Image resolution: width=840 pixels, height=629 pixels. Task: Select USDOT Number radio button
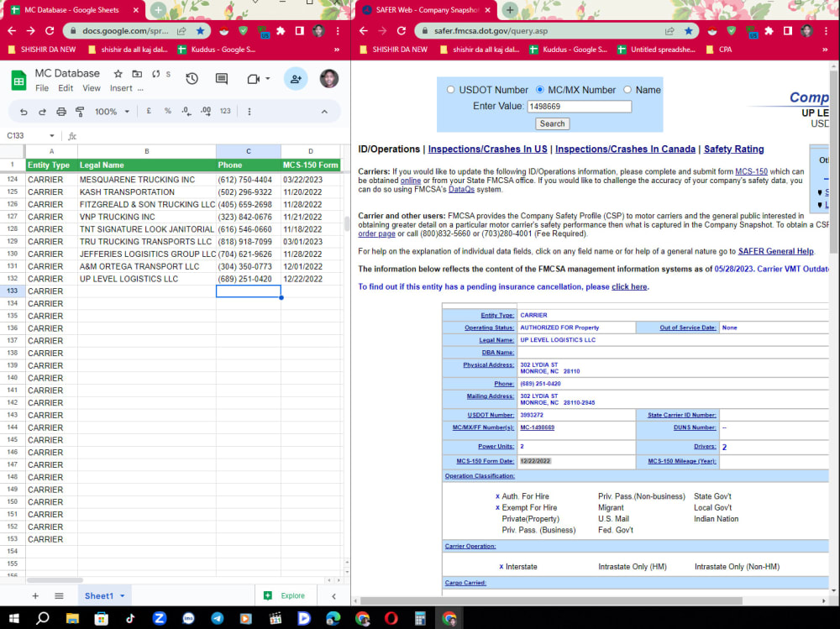point(450,90)
